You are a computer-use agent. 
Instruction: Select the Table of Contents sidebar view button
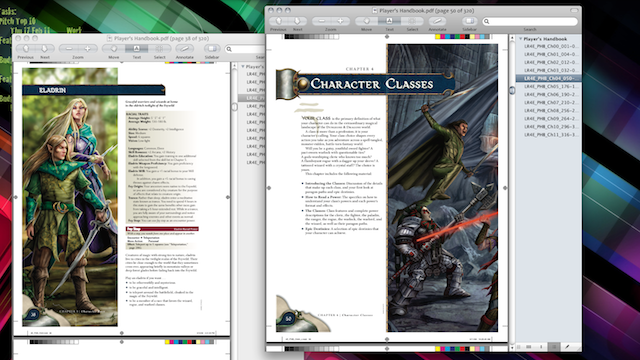[554, 347]
